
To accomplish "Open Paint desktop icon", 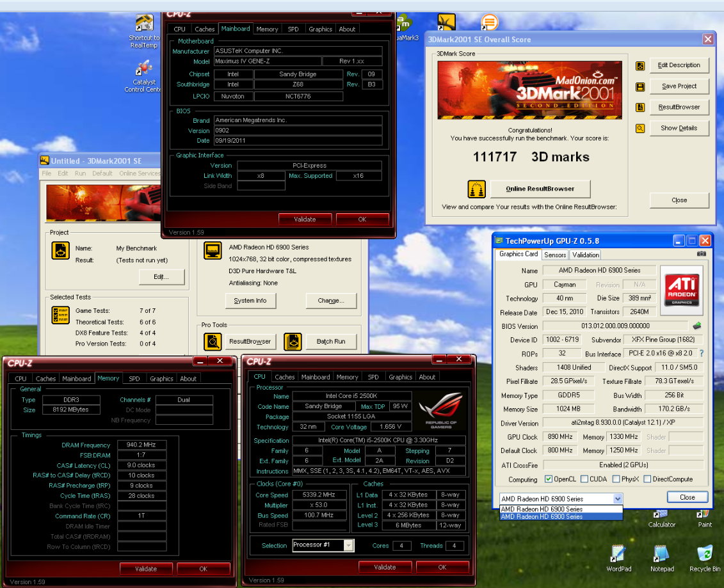I will [x=705, y=519].
